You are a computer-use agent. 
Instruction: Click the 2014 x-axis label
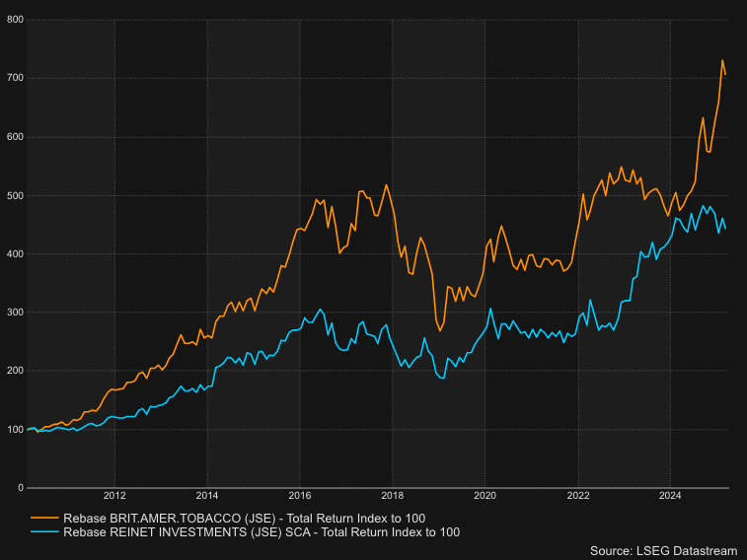coord(207,496)
